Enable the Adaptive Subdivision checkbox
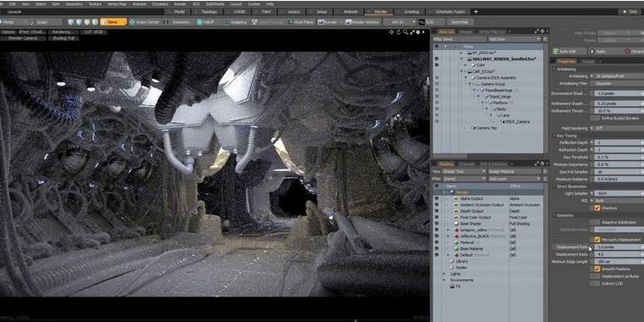The width and height of the screenshot is (644, 322). (x=595, y=222)
